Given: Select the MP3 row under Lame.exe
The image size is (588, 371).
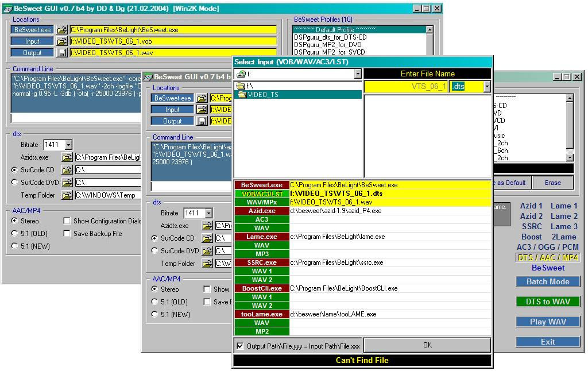Looking at the screenshot, I should [x=362, y=254].
